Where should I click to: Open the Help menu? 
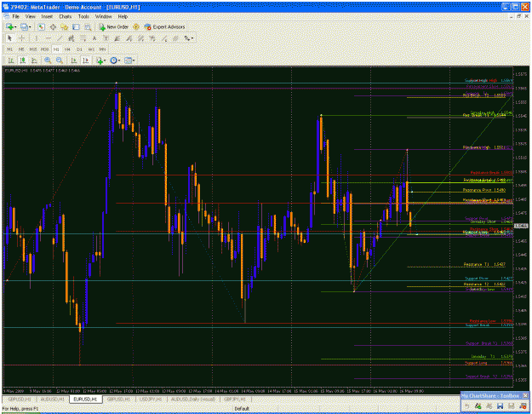tap(123, 16)
